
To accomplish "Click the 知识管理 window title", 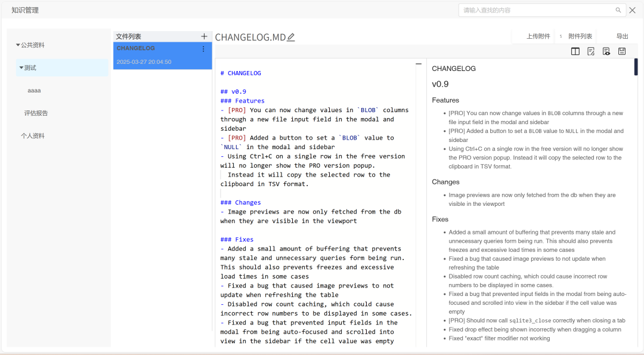I will pos(25,10).
